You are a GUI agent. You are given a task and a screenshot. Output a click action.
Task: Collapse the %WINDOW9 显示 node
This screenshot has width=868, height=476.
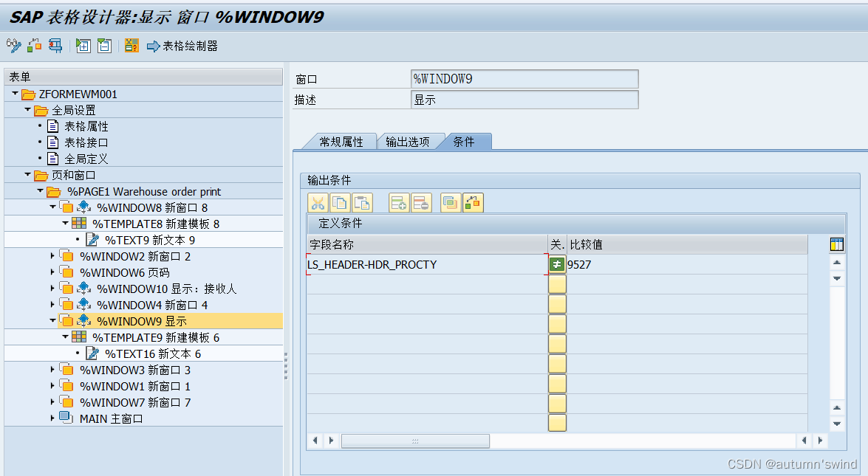[x=53, y=320]
